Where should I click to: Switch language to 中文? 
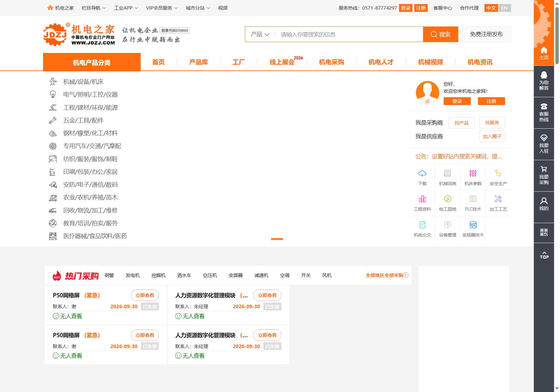coord(491,8)
